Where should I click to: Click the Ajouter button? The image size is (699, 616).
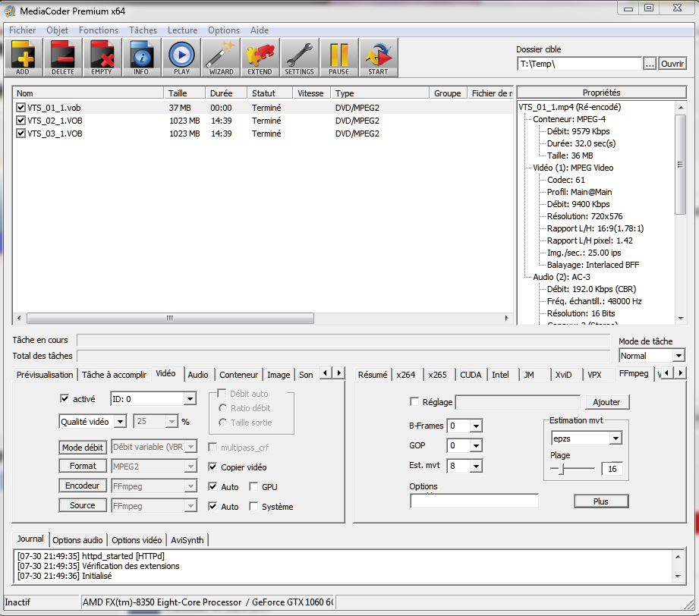(606, 401)
